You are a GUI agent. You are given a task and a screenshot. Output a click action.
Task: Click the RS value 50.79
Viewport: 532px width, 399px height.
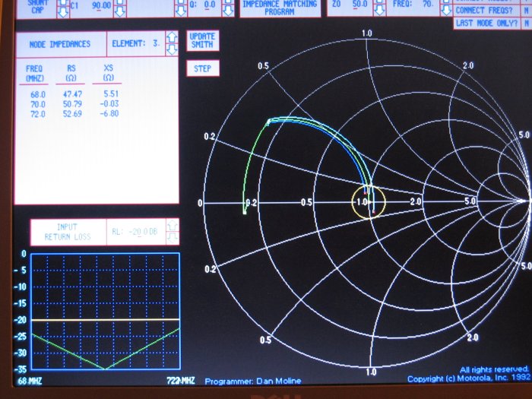pos(72,104)
